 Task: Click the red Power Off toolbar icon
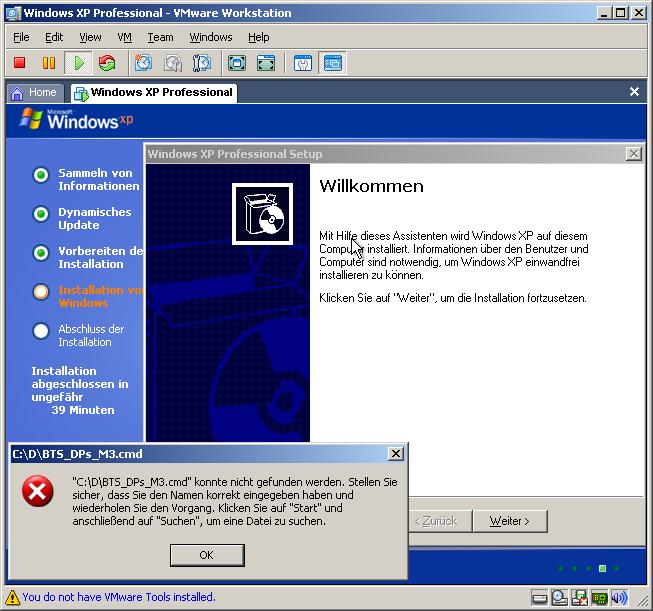(20, 63)
